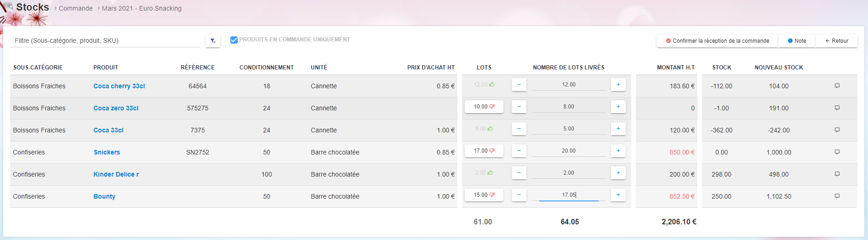Open Mars 2021 - Euro Snacking breadcrumb
This screenshot has width=868, height=240.
pos(142,8)
